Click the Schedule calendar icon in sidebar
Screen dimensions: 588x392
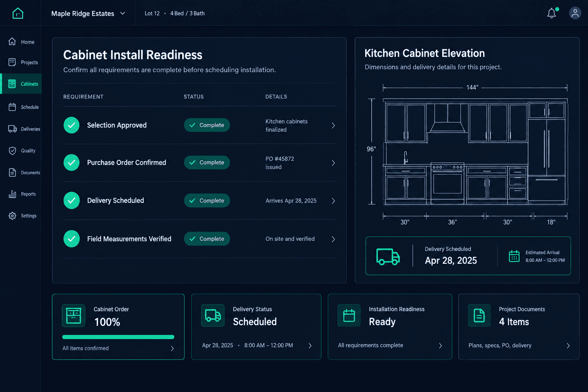click(x=12, y=107)
